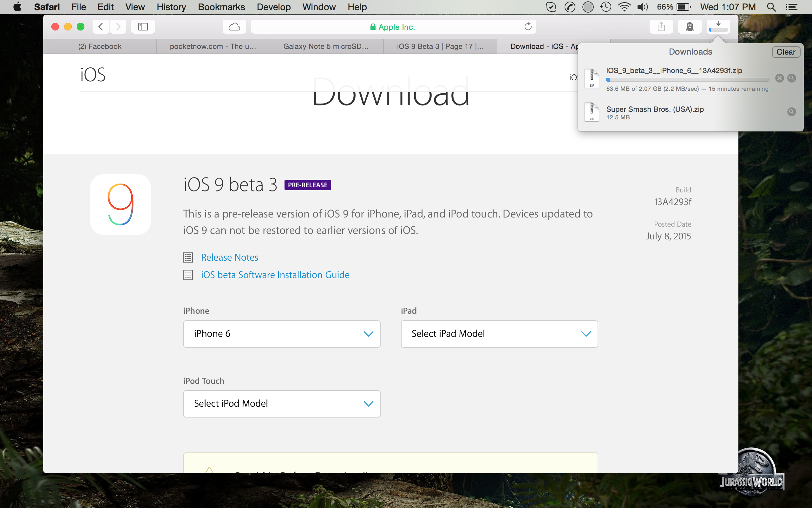Open the Release Notes link
The height and width of the screenshot is (508, 812).
230,257
